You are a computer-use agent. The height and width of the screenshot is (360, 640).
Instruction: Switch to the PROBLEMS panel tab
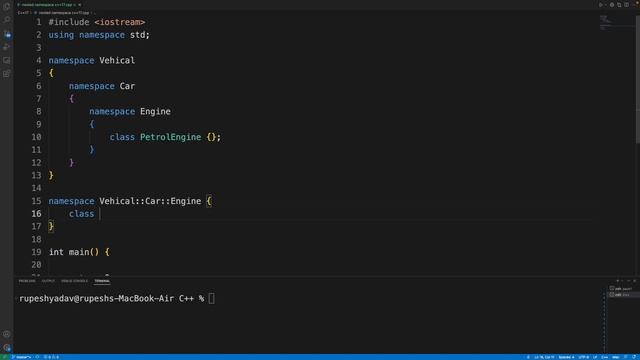click(27, 281)
